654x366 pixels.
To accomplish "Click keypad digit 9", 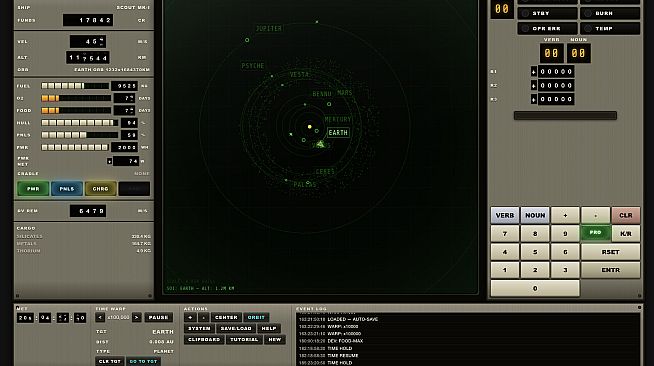I will [x=565, y=233].
